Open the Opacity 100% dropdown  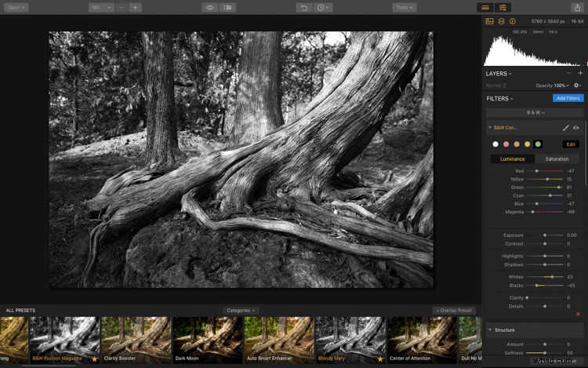pyautogui.click(x=552, y=86)
